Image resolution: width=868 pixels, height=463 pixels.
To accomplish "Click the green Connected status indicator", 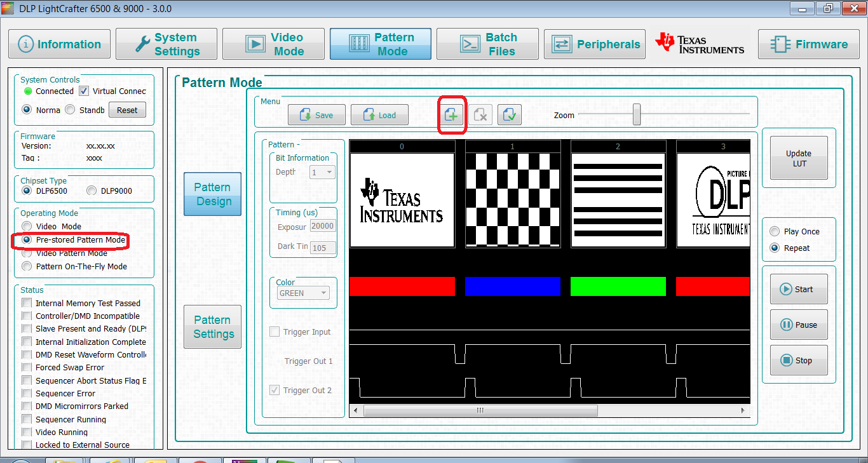I will click(x=28, y=91).
